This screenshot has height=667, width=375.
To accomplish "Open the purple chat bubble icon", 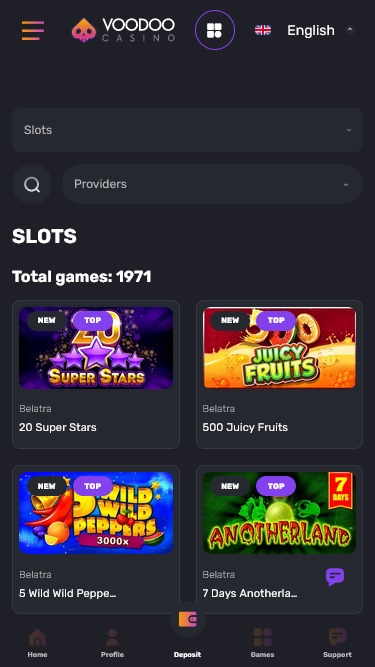I will (335, 577).
